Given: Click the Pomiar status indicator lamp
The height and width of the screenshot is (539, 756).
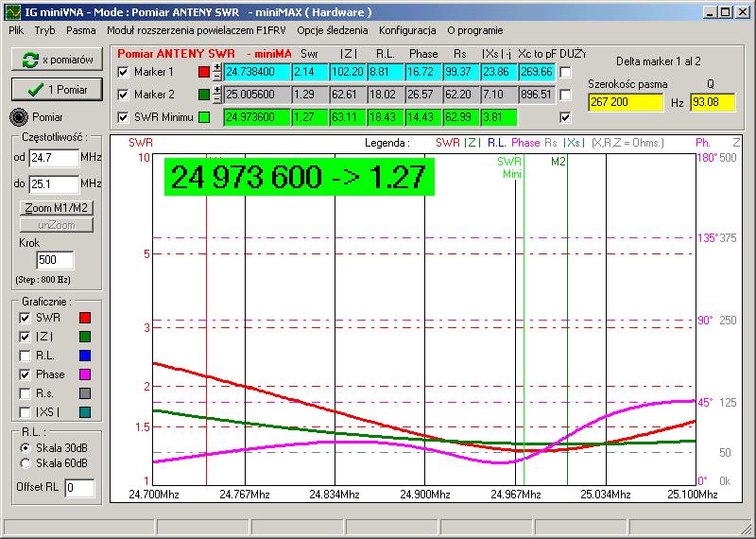Looking at the screenshot, I should [19, 117].
